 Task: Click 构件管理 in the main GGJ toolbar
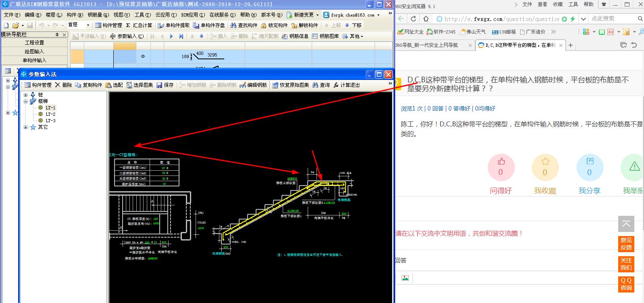coord(108,25)
